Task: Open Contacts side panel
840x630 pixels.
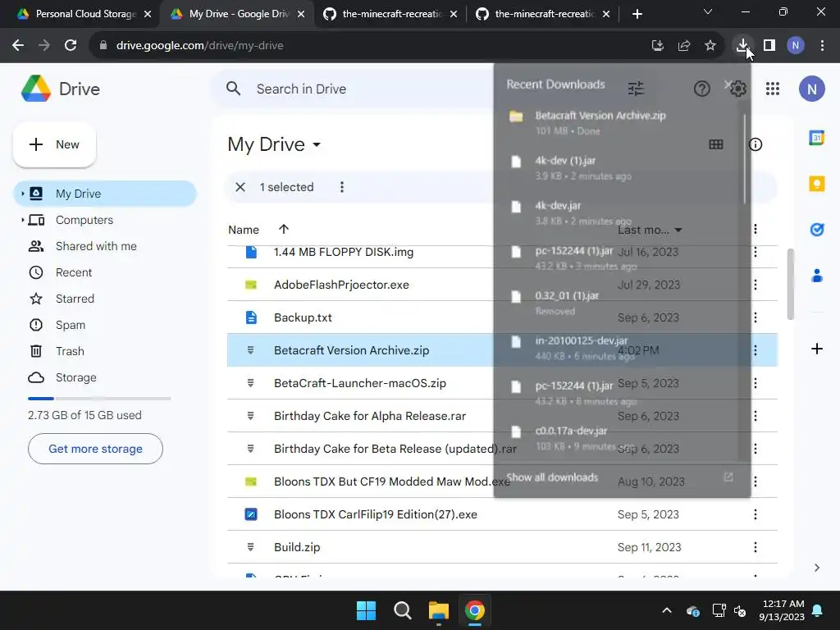Action: coord(816,276)
